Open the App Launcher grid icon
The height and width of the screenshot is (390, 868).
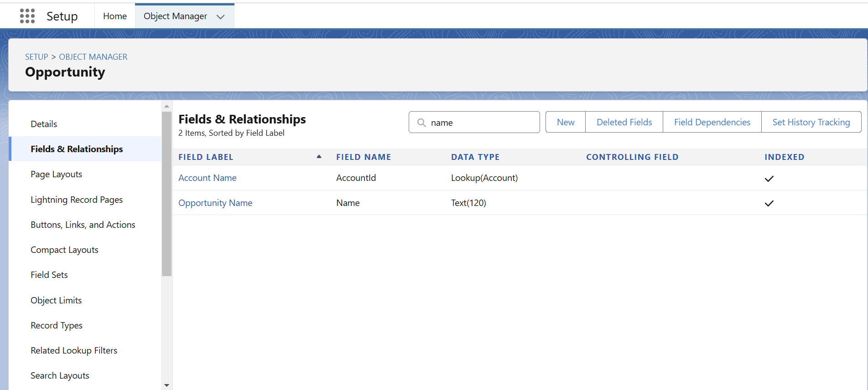coord(27,16)
